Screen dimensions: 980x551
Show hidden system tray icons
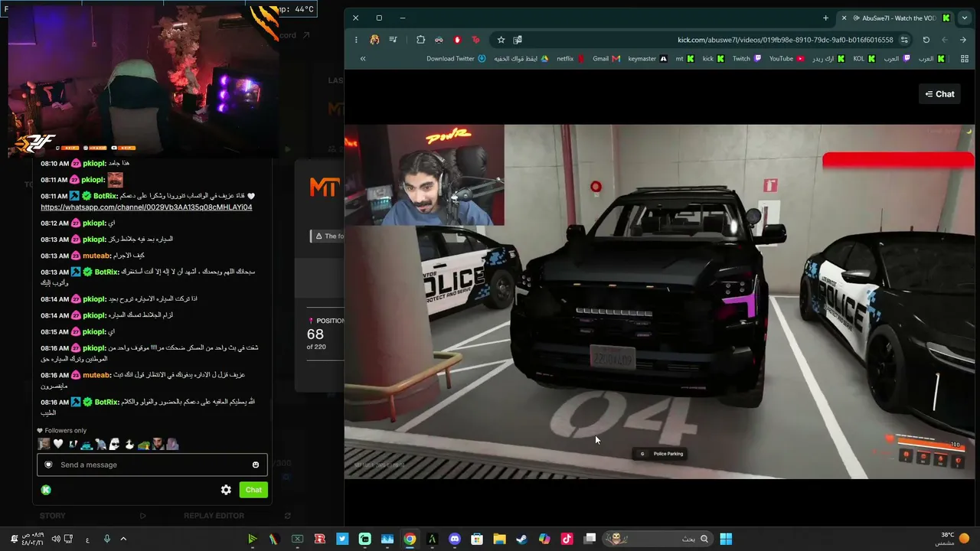(123, 539)
